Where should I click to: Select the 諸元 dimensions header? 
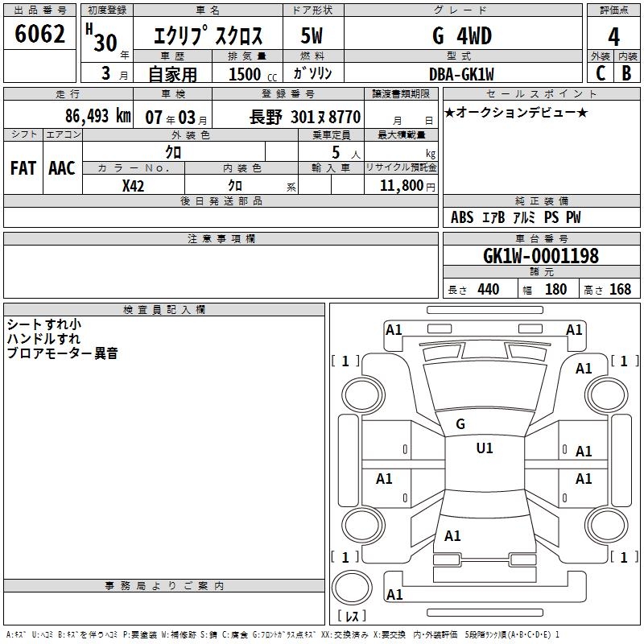point(541,271)
